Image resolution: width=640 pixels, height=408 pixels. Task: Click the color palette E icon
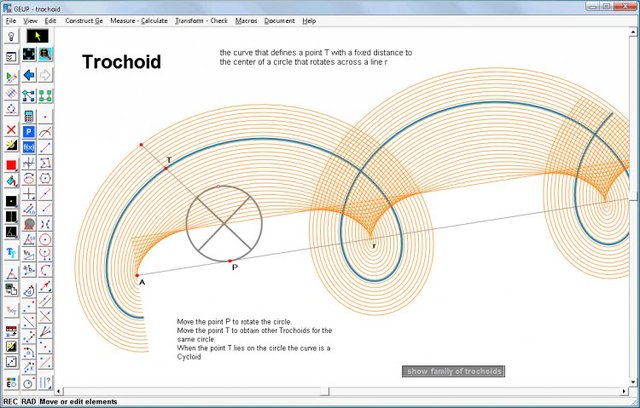tap(11, 383)
